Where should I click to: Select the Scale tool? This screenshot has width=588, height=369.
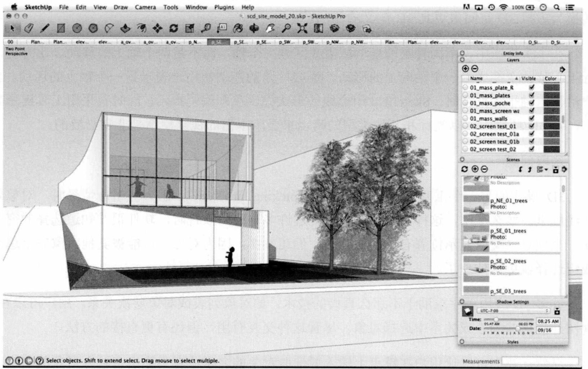point(189,28)
